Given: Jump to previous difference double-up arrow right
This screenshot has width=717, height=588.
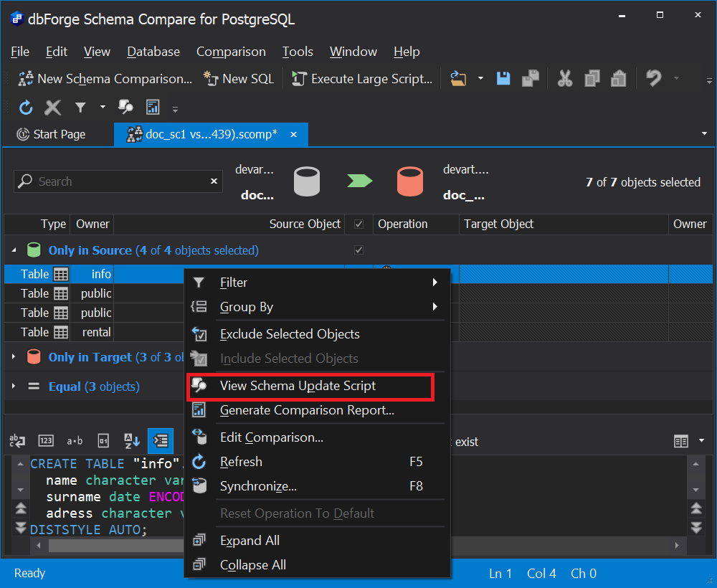Looking at the screenshot, I should [x=696, y=508].
